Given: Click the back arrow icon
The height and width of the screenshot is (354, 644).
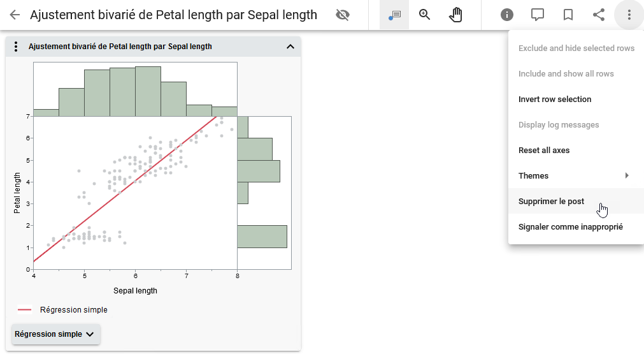Looking at the screenshot, I should [15, 15].
